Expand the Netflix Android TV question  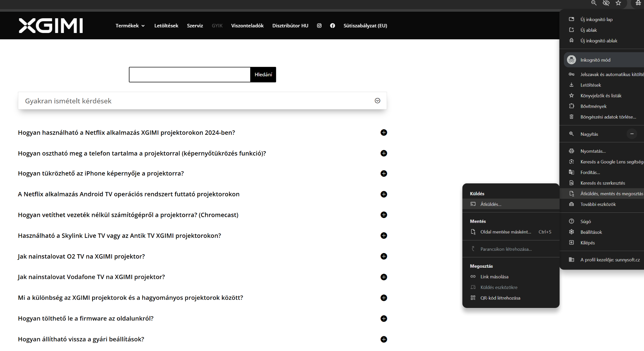[x=384, y=194]
